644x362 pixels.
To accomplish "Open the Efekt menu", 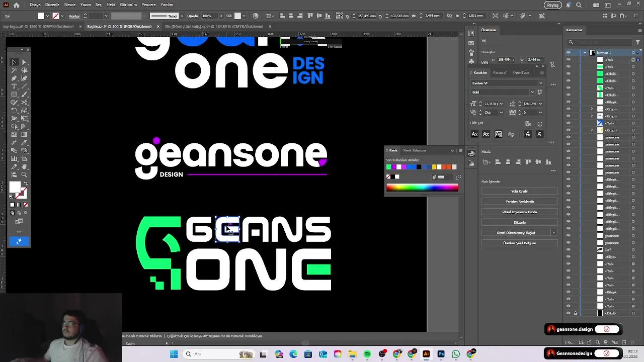I will click(x=111, y=5).
